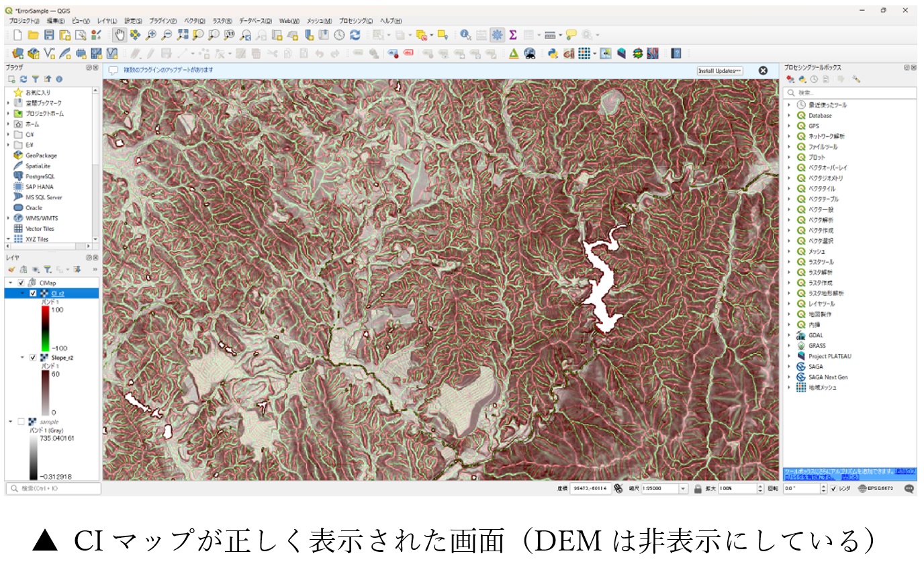The width and height of the screenshot is (924, 566).
Task: Open the map scale dropdown
Action: click(683, 489)
